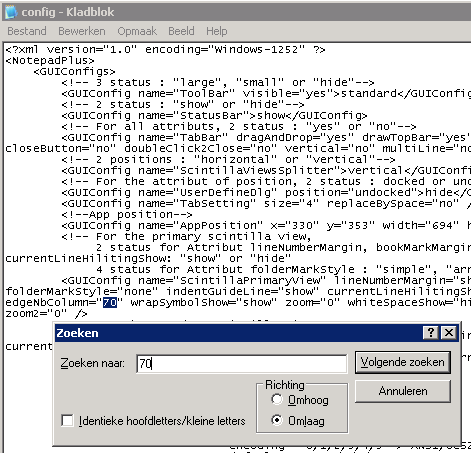
Task: Select the Omhoog direction radio button
Action: [x=277, y=399]
